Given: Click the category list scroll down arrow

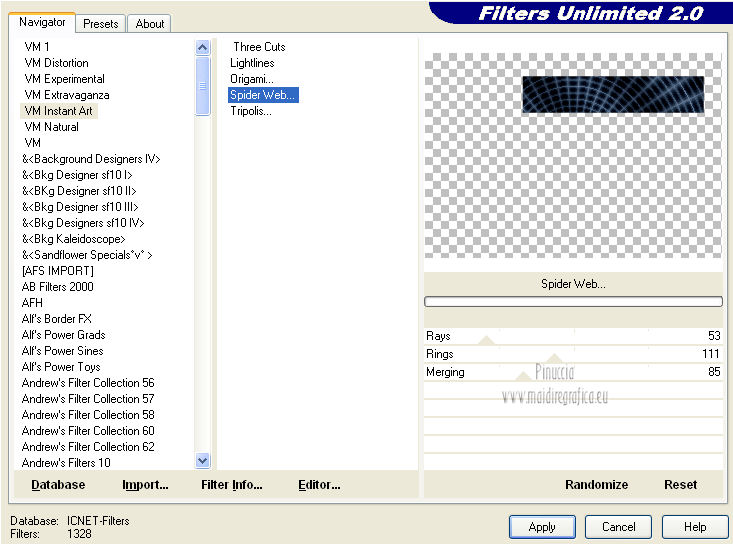Looking at the screenshot, I should [202, 461].
